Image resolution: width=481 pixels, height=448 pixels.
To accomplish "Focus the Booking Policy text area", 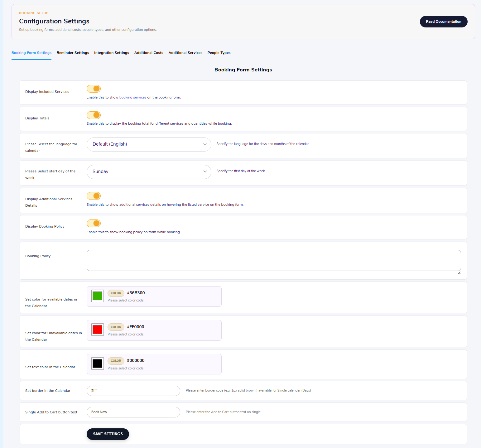I will click(274, 260).
